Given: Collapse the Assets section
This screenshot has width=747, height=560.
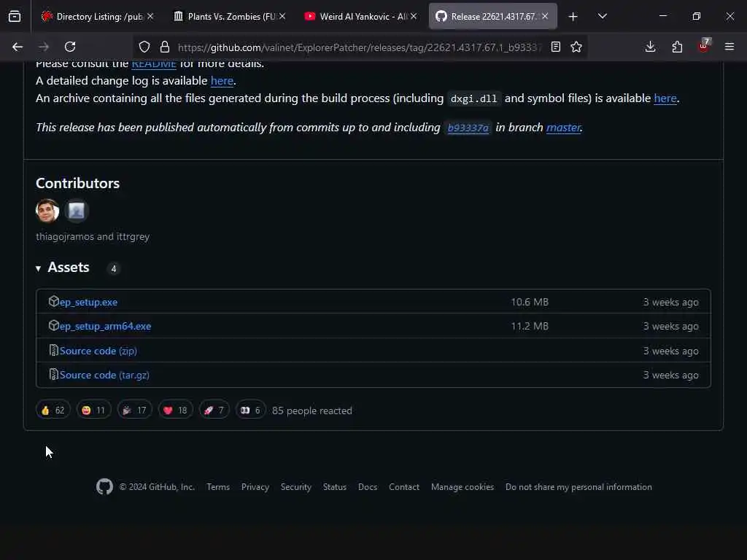Looking at the screenshot, I should click(63, 268).
